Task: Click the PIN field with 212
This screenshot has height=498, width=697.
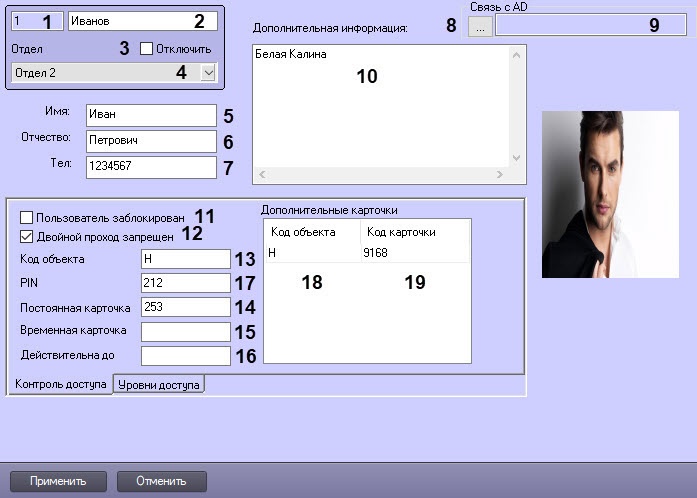Action: pos(186,282)
